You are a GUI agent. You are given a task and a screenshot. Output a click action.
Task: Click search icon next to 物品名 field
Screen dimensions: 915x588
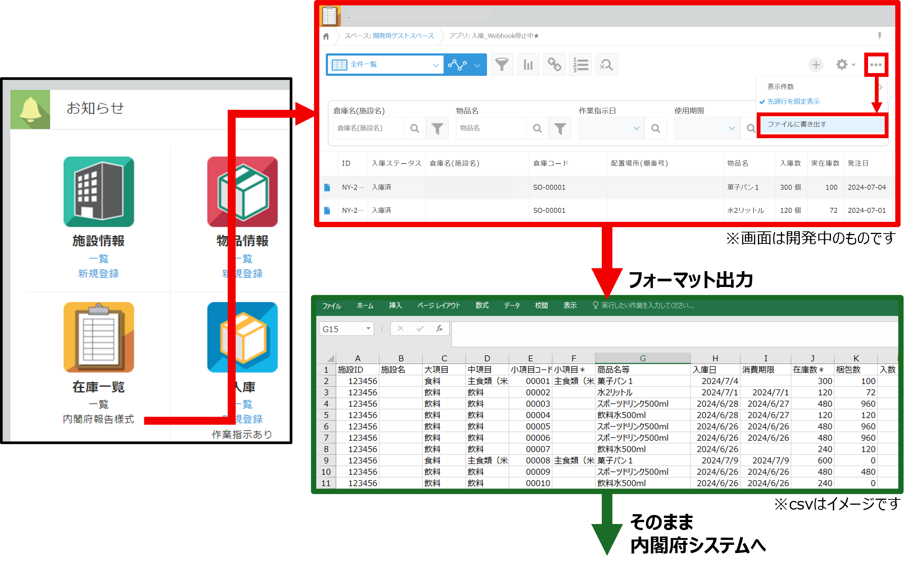537,128
